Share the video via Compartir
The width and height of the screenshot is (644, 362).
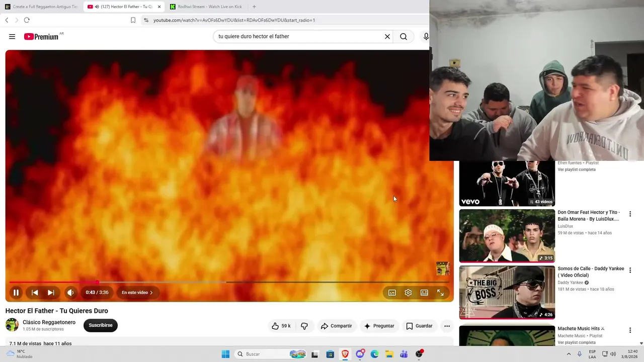[x=336, y=326]
